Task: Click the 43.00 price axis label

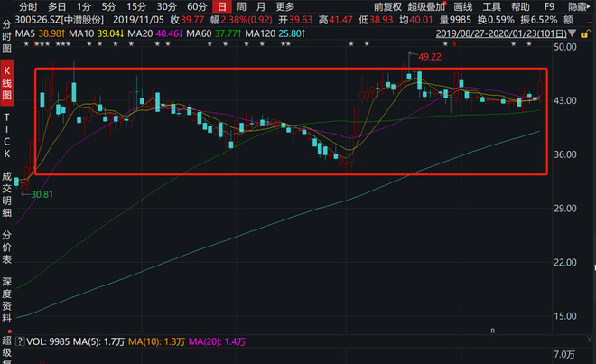Action: (564, 100)
